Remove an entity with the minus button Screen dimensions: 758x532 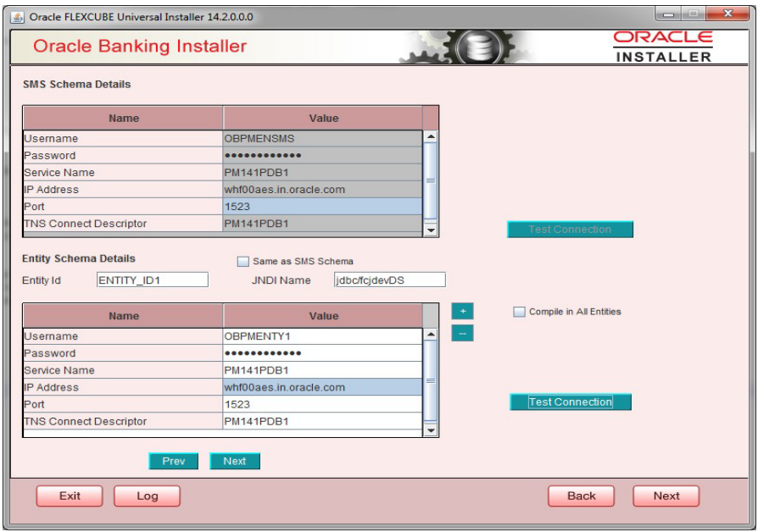tap(463, 334)
